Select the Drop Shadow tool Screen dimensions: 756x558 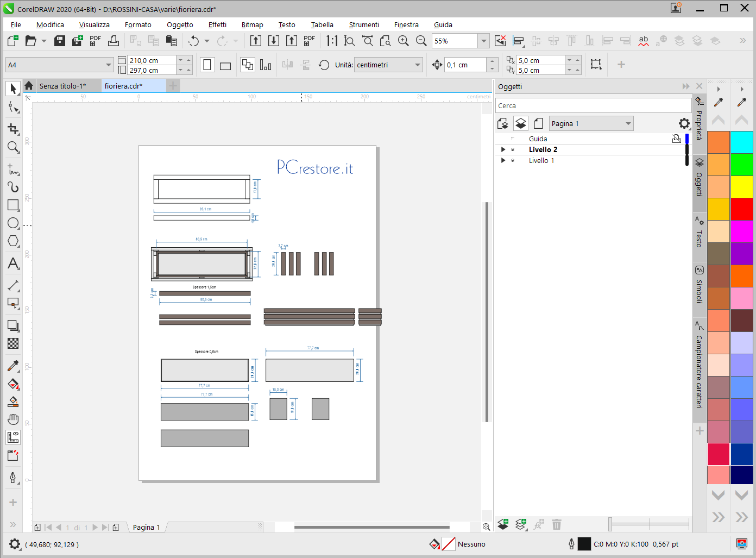(13, 325)
